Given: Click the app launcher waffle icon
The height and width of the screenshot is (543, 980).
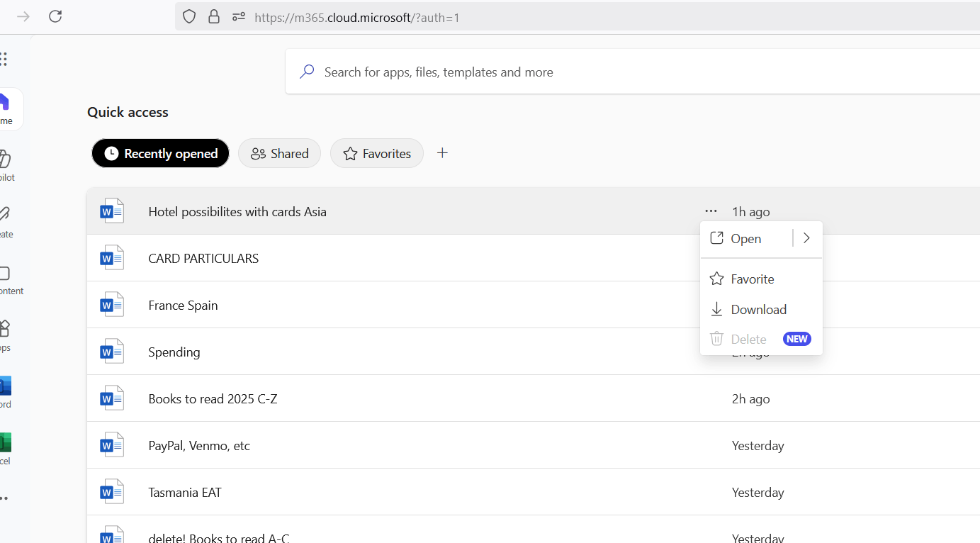Looking at the screenshot, I should [x=6, y=59].
